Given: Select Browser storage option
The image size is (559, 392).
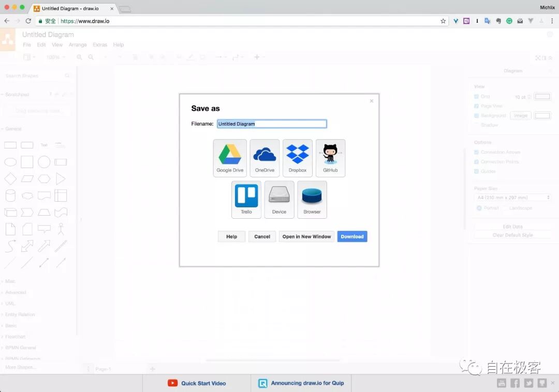Looking at the screenshot, I should (312, 200).
